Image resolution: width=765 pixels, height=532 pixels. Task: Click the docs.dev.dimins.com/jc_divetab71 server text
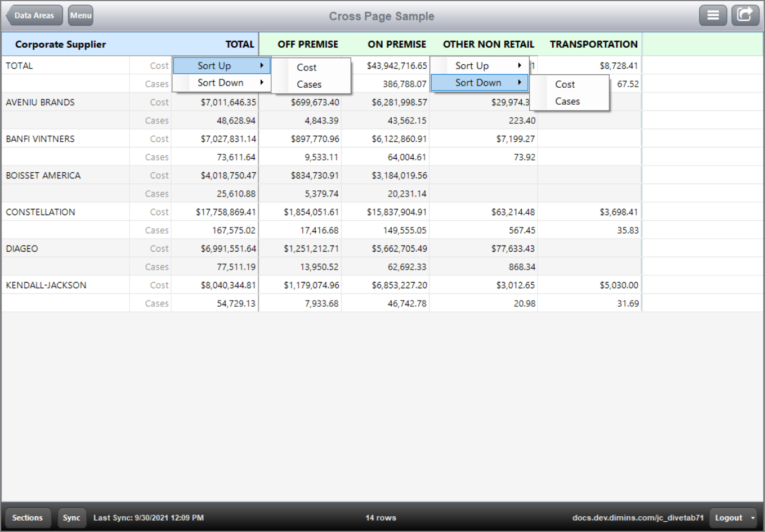(638, 518)
